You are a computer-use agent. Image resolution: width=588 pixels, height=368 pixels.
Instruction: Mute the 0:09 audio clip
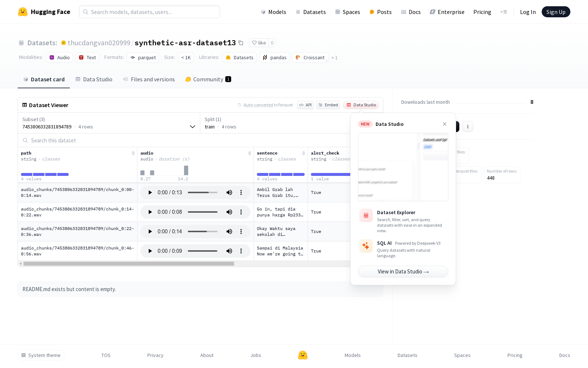coord(229,251)
